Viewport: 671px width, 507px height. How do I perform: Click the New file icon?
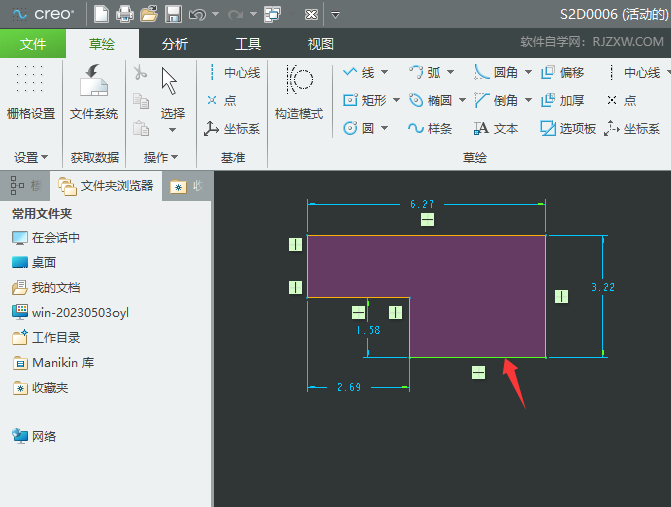coord(101,14)
